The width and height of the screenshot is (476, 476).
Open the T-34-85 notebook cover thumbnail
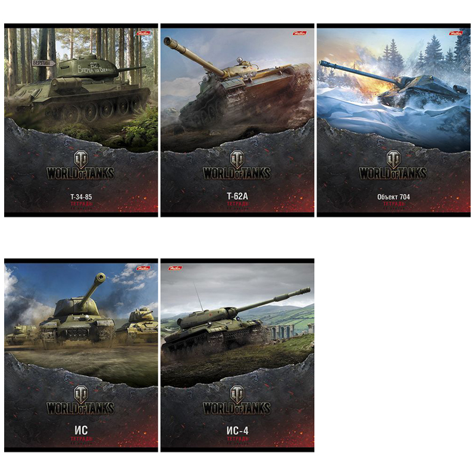tap(81, 120)
